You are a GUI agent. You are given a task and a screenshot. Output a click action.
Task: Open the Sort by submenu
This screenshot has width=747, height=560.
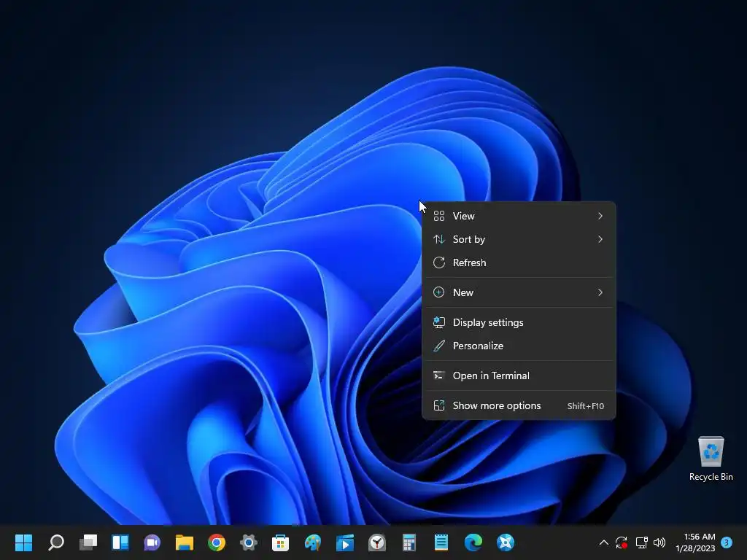pos(519,239)
